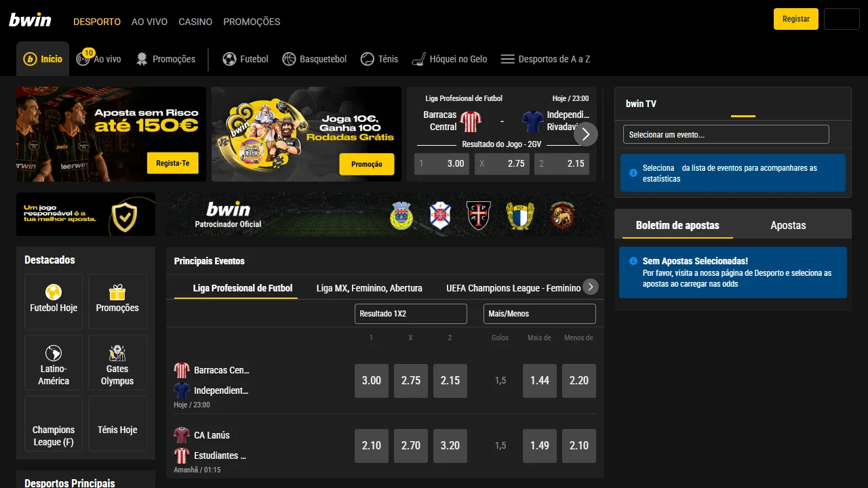The height and width of the screenshot is (488, 868).
Task: Select Menos de 2.10 odds for Lanús match
Action: coord(579,446)
